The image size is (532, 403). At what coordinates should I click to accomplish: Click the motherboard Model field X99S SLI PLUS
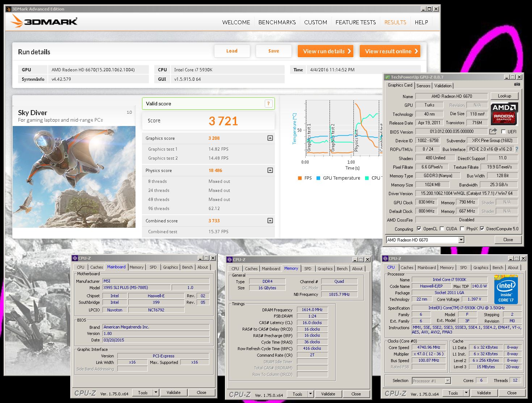coord(136,287)
